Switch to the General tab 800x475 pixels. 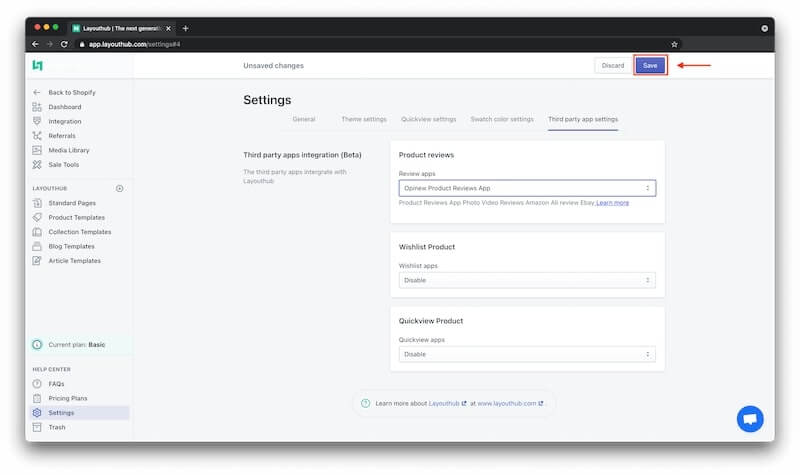point(304,119)
